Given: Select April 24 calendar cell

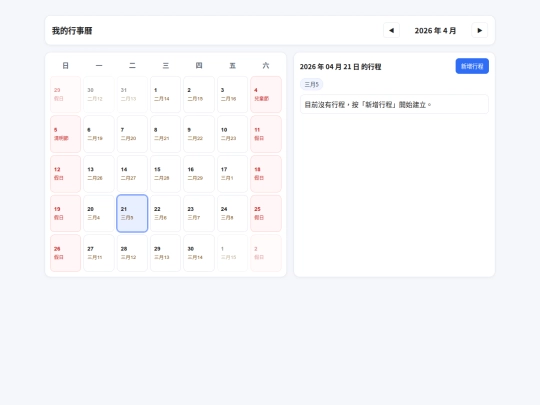Looking at the screenshot, I should (232, 213).
